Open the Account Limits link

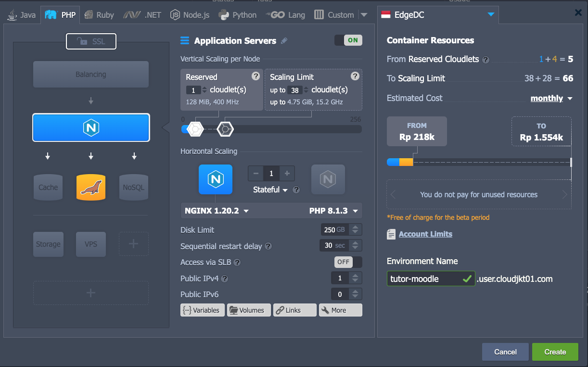[425, 234]
